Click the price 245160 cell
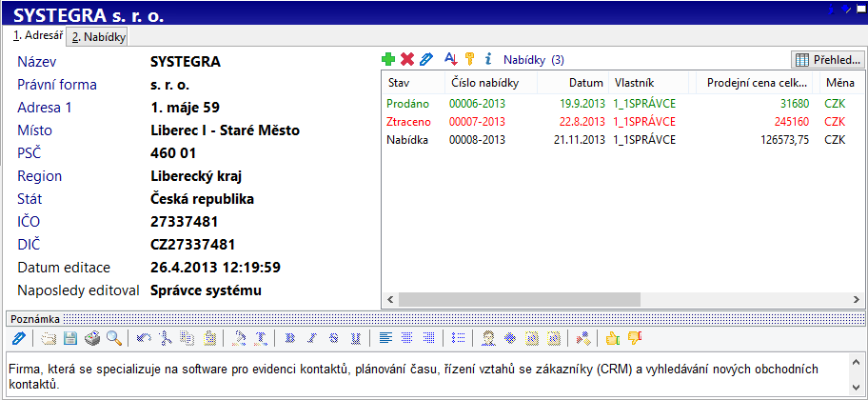The height and width of the screenshot is (400, 868). coord(792,121)
